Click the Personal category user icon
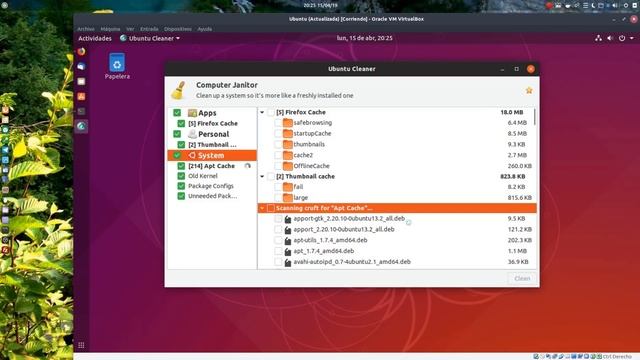640x360 pixels. click(x=192, y=134)
